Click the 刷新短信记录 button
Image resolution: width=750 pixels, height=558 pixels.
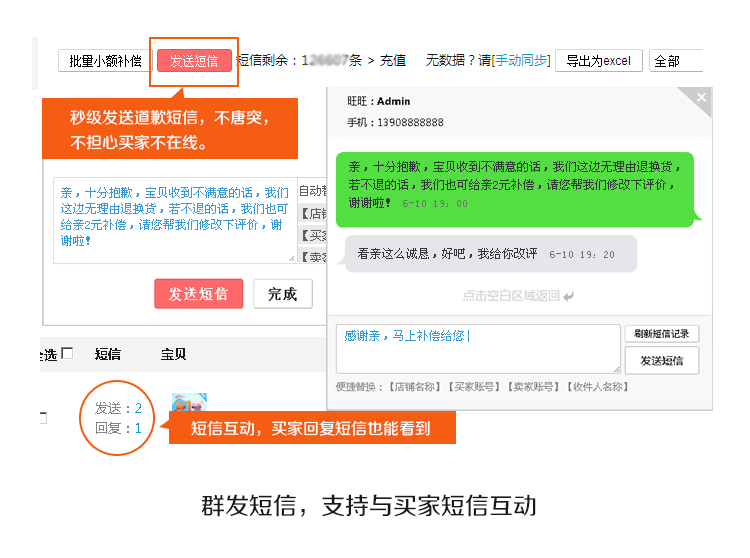click(662, 334)
